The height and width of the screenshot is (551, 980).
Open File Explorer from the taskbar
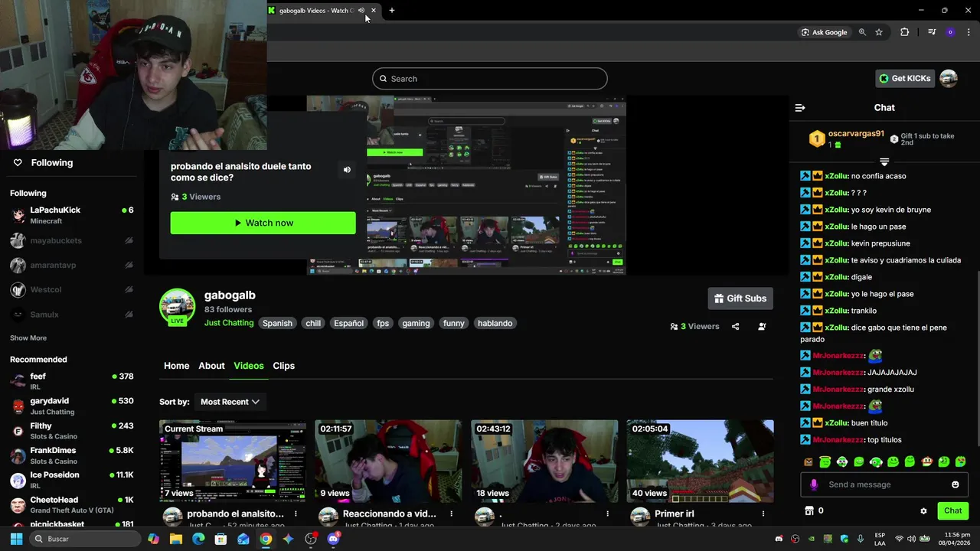[x=176, y=539]
